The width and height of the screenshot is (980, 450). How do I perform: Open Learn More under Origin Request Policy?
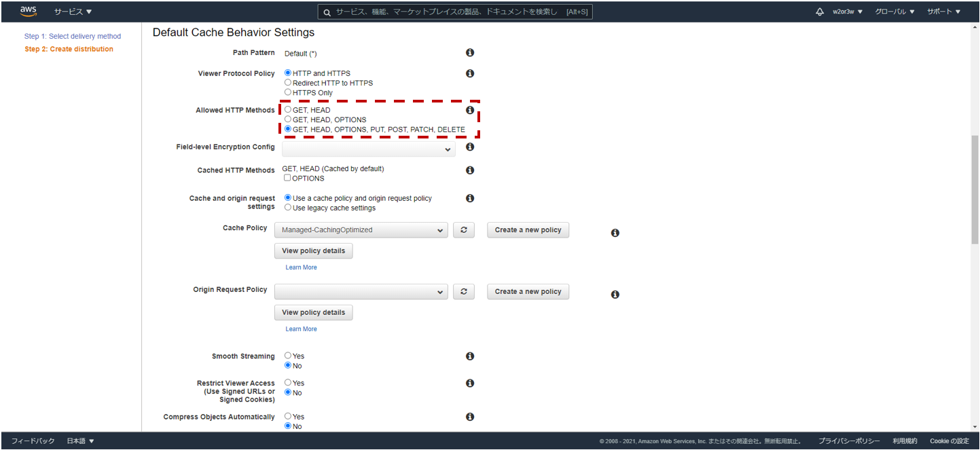(301, 329)
